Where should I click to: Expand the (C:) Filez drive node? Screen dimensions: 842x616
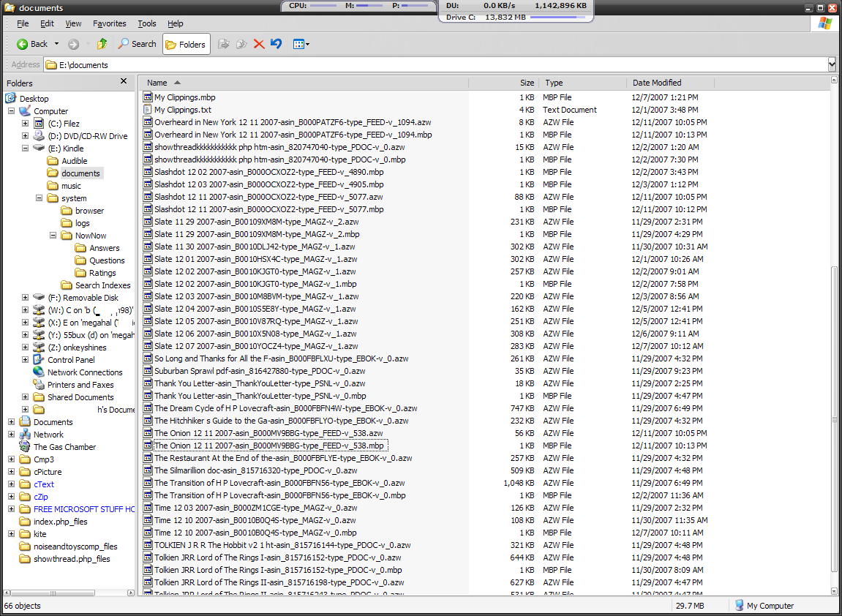(x=26, y=124)
